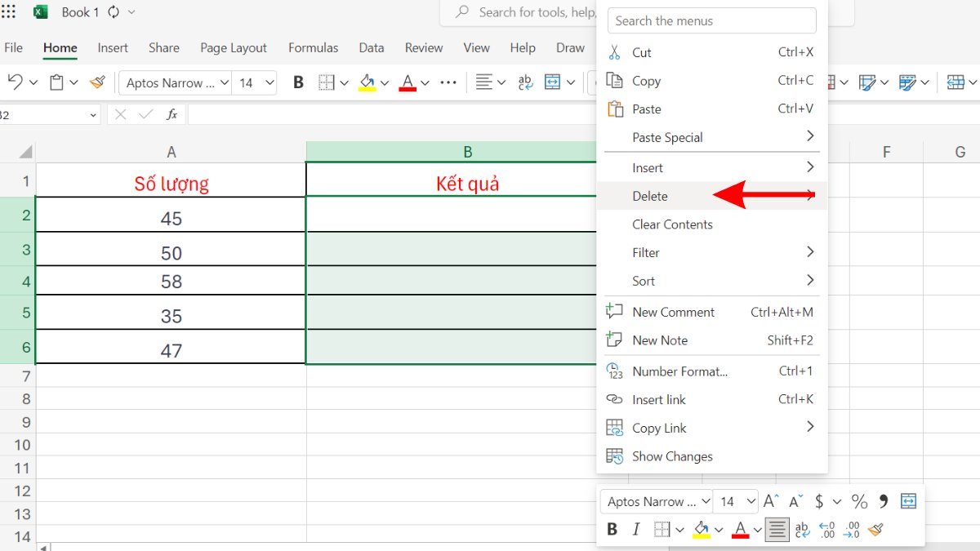Open currency format dropdown arrow in mini toolbar

point(837,501)
